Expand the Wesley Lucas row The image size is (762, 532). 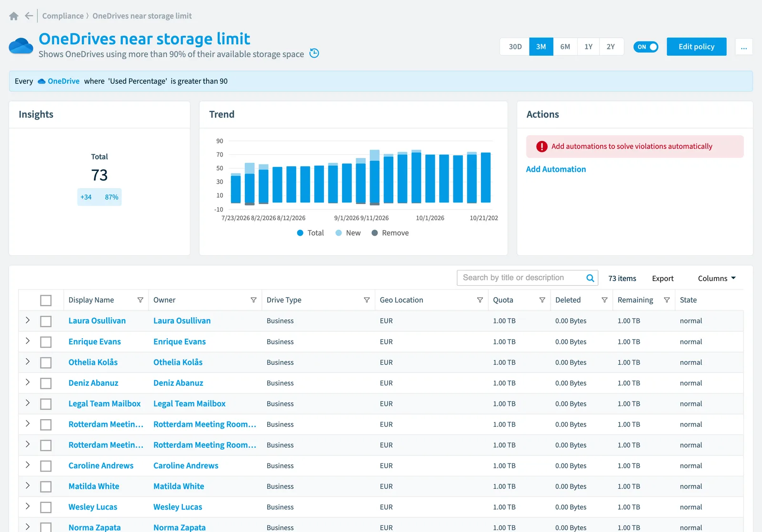(x=28, y=506)
